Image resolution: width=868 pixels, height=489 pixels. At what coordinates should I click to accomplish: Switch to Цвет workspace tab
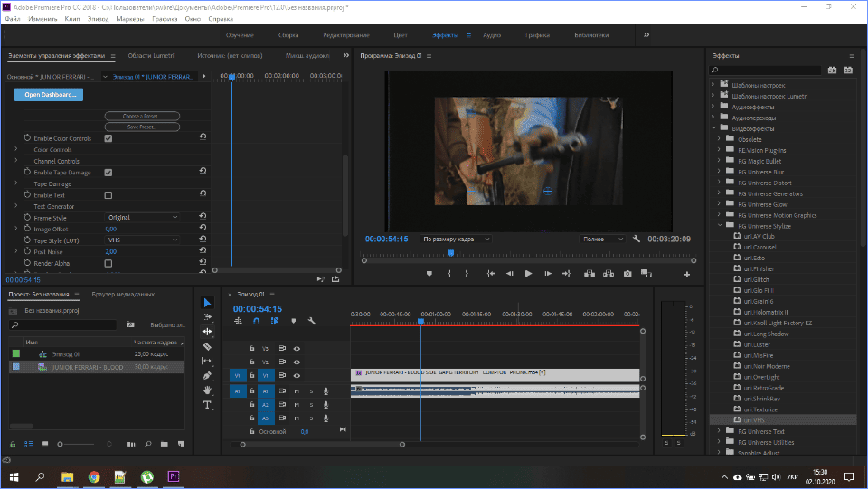click(401, 35)
